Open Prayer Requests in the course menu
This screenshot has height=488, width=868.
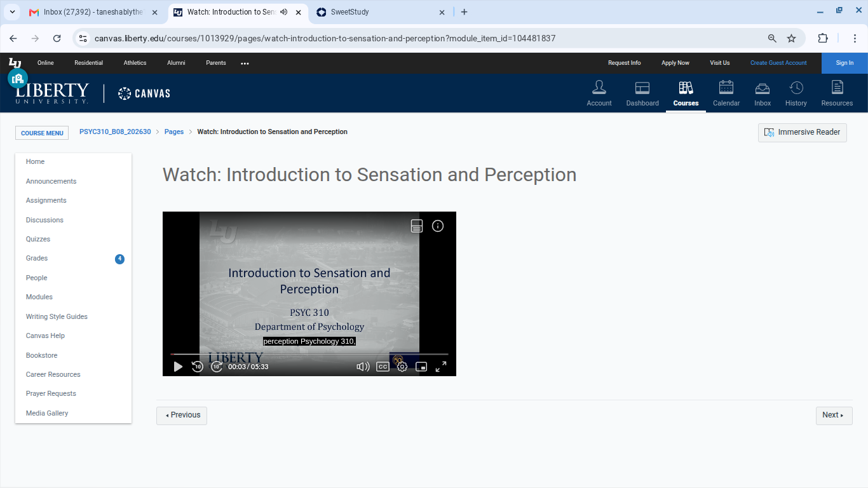pyautogui.click(x=51, y=393)
